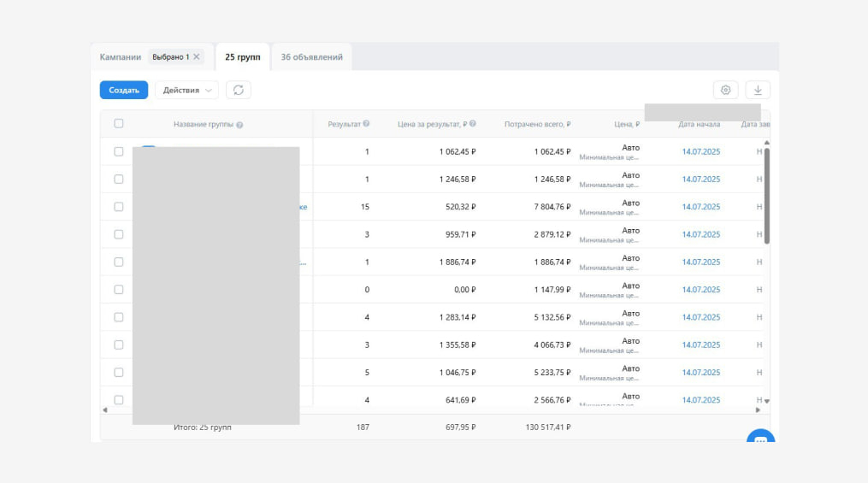The height and width of the screenshot is (483, 868).
Task: Click help icon next to Название группы
Action: (x=239, y=125)
